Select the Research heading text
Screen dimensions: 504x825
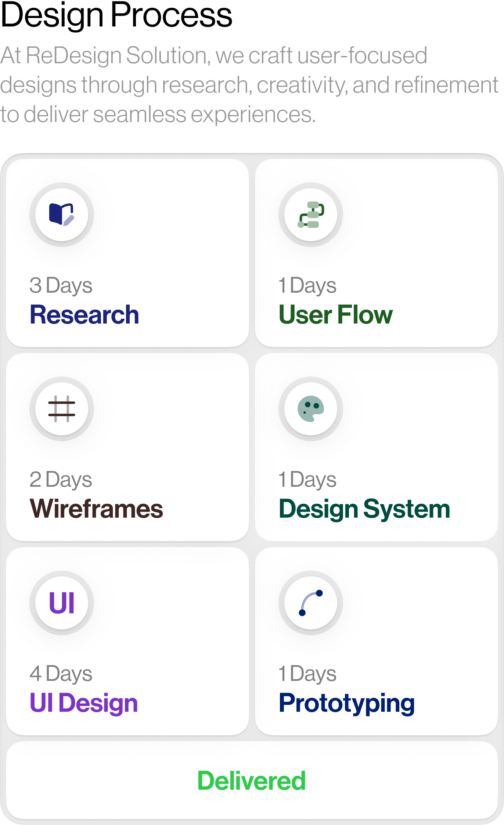pyautogui.click(x=84, y=315)
